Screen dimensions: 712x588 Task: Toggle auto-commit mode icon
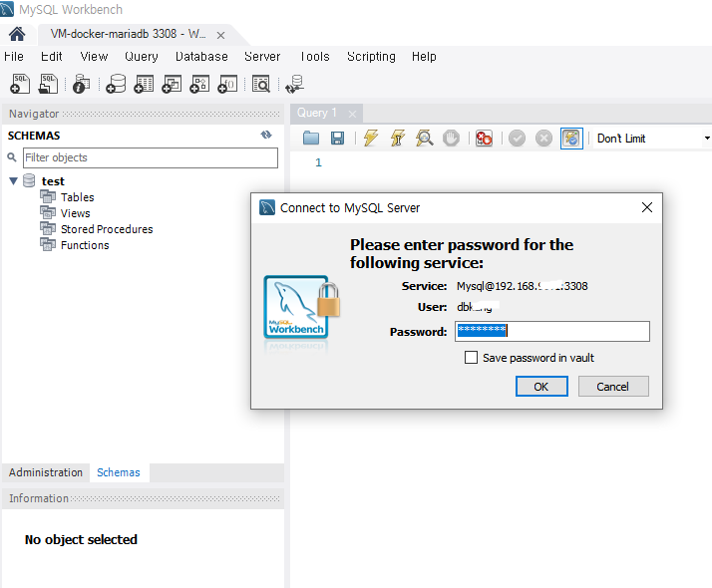(x=571, y=138)
